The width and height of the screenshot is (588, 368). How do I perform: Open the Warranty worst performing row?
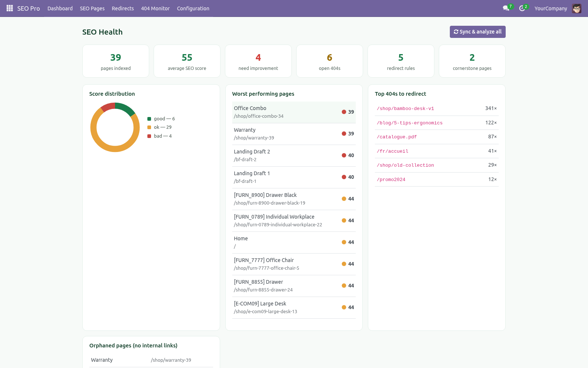(294, 134)
